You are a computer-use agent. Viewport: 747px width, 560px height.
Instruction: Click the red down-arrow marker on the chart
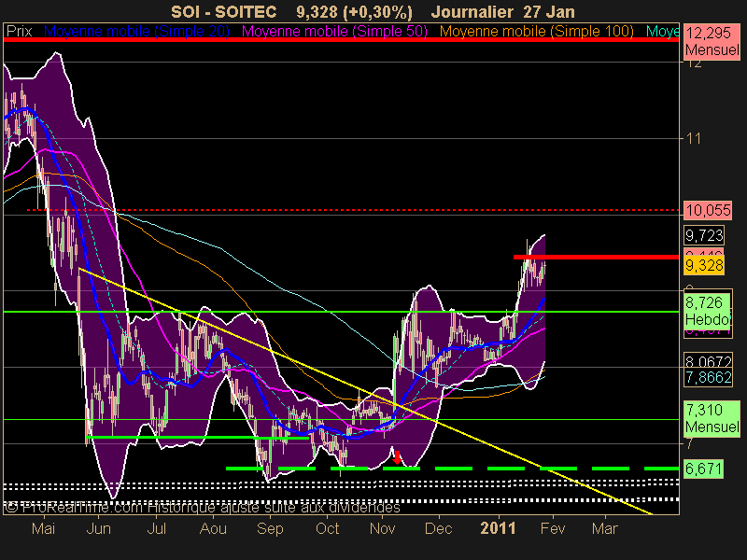click(397, 457)
